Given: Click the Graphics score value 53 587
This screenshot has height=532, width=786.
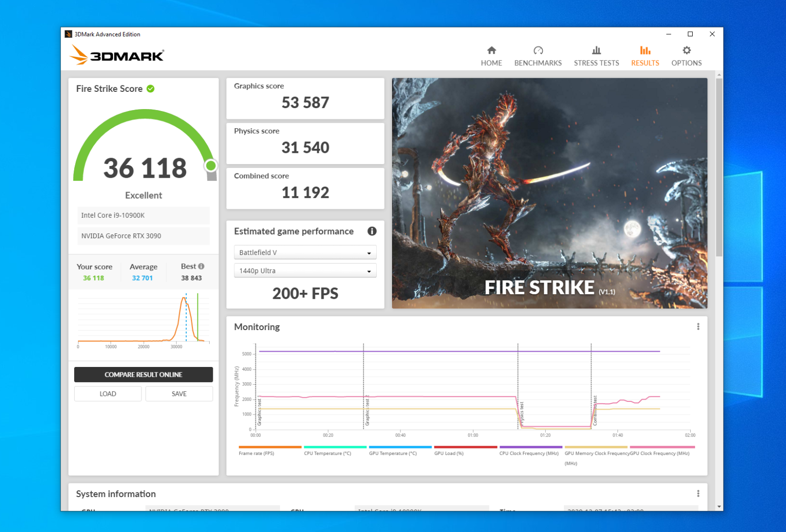Looking at the screenshot, I should pos(305,103).
